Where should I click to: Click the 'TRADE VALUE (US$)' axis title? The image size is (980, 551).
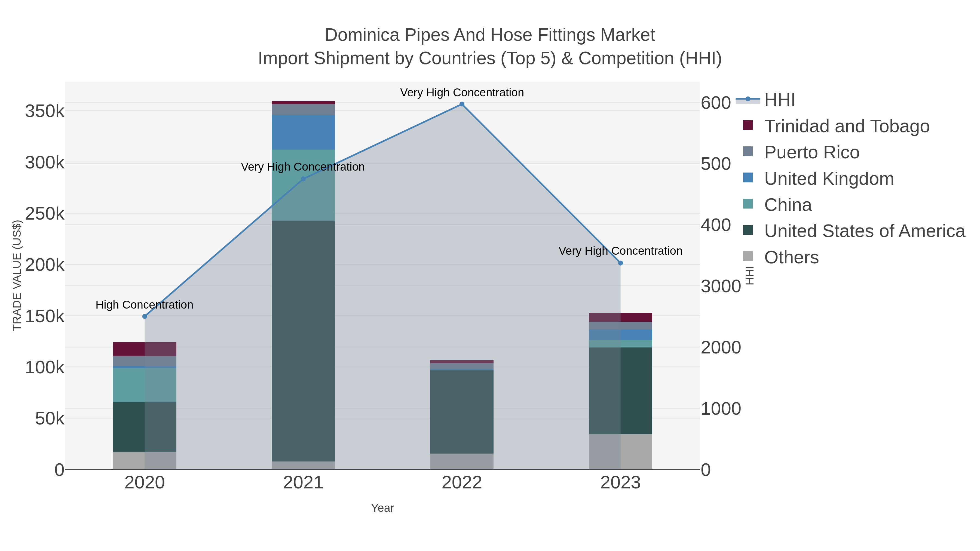tap(17, 275)
